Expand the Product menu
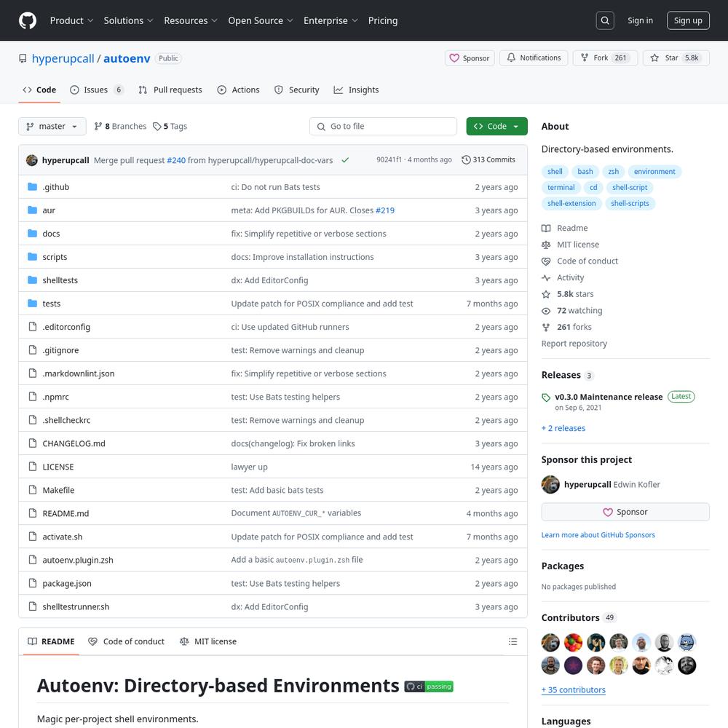 pos(71,20)
